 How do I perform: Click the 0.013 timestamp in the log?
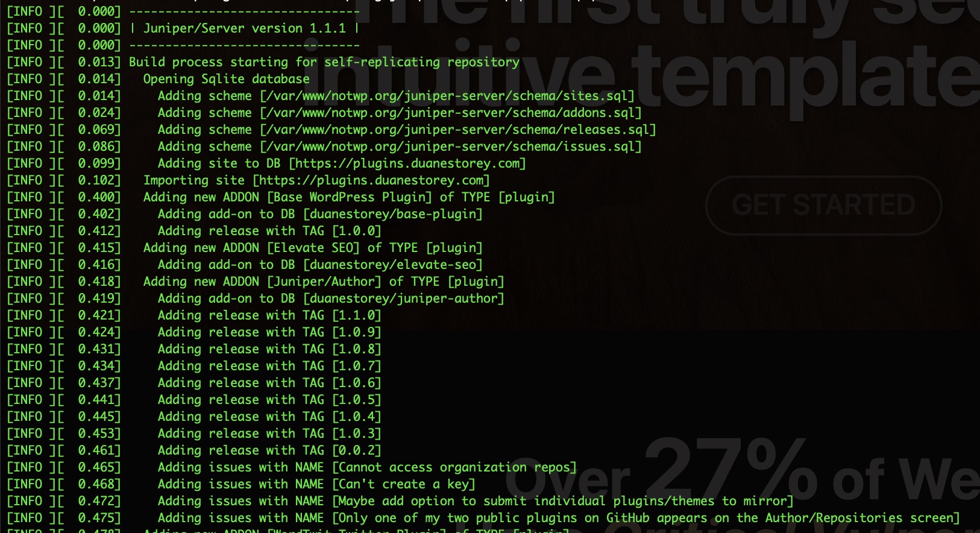coord(96,62)
